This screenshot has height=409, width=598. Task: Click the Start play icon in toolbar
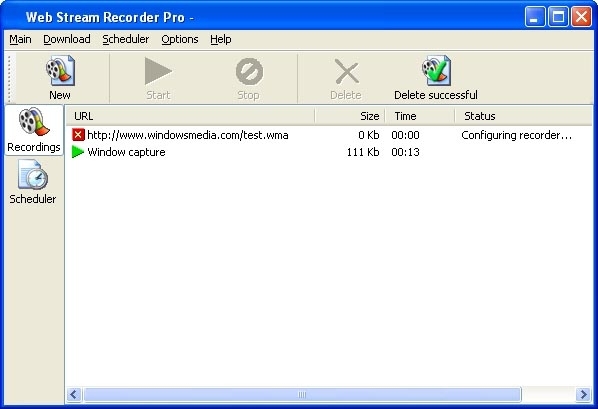158,71
